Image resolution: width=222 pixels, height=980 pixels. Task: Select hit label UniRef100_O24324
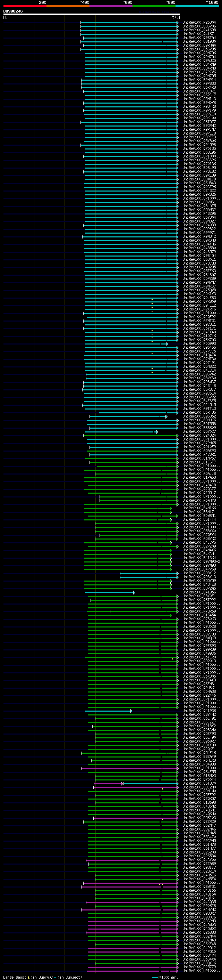coord(199,435)
